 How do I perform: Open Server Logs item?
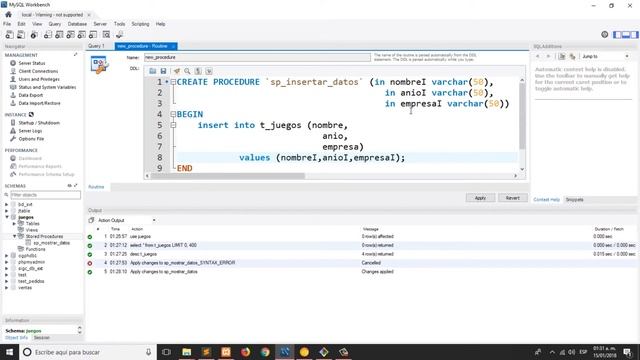(30, 131)
